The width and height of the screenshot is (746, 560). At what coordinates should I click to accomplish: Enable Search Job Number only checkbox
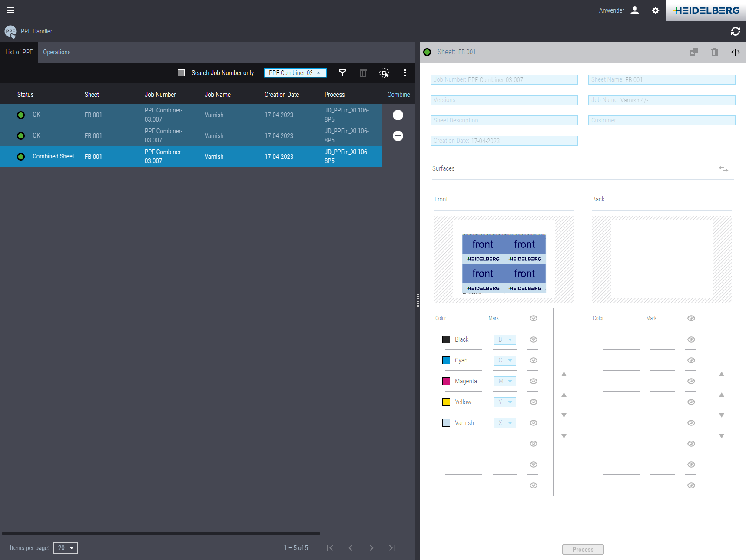181,73
